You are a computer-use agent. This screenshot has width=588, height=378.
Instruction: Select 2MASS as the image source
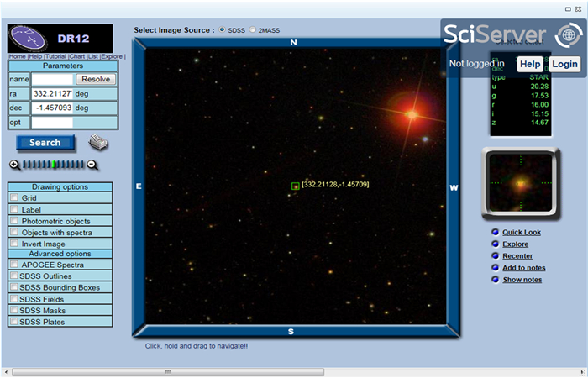253,30
